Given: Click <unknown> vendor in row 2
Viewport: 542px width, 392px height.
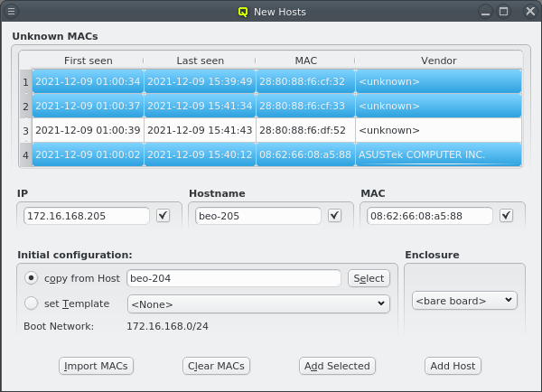Looking at the screenshot, I should pyautogui.click(x=439, y=106).
